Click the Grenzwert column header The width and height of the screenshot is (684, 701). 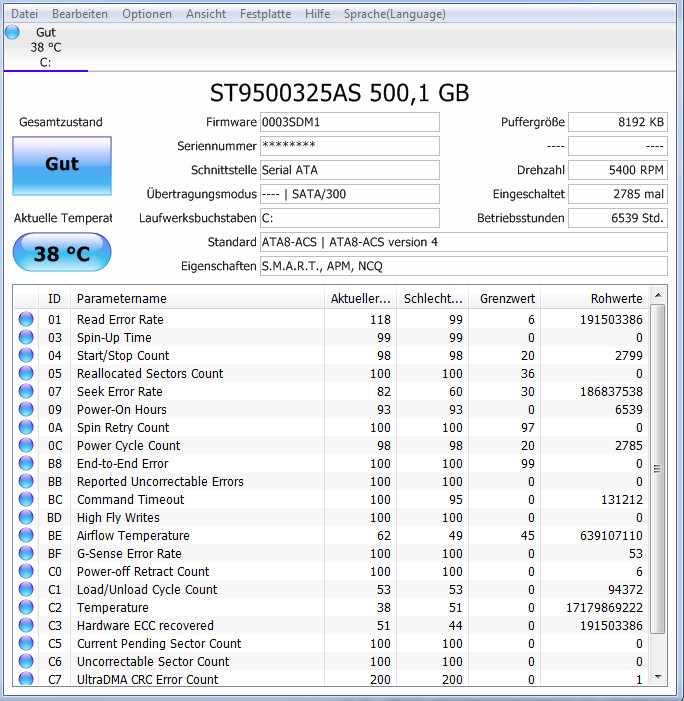505,298
